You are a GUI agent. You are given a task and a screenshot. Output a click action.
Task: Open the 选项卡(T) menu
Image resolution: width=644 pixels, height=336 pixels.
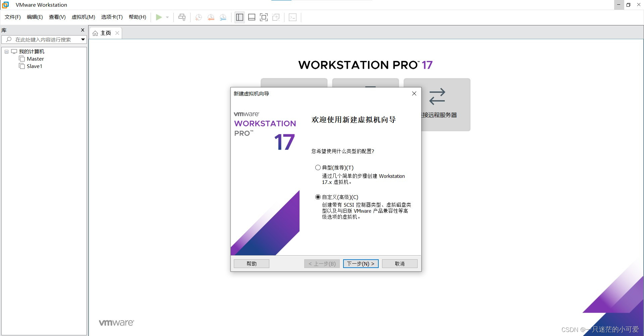pos(112,17)
